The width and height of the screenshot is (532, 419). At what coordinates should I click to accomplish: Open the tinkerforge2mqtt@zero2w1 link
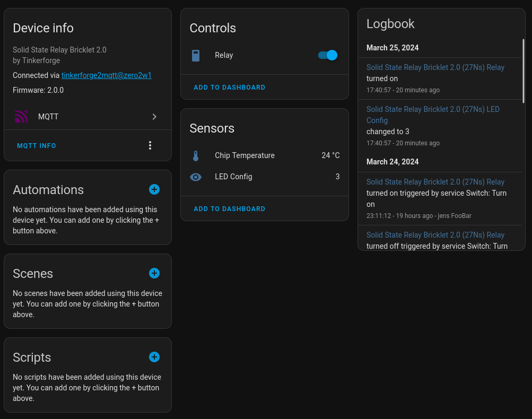click(x=107, y=75)
